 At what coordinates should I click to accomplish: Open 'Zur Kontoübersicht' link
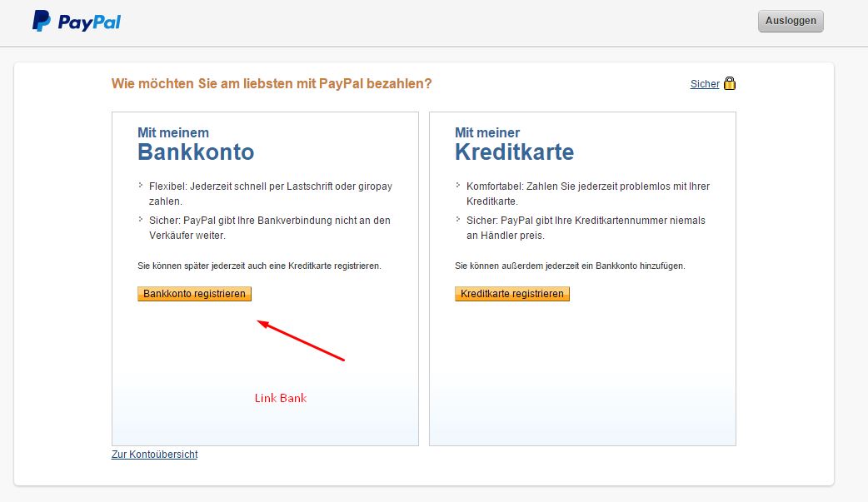[154, 454]
